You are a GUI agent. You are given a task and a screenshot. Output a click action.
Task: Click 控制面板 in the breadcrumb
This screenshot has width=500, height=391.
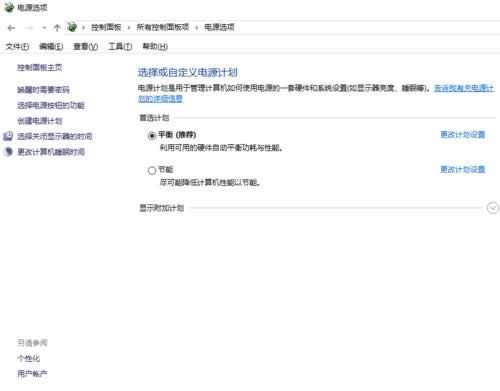point(106,27)
